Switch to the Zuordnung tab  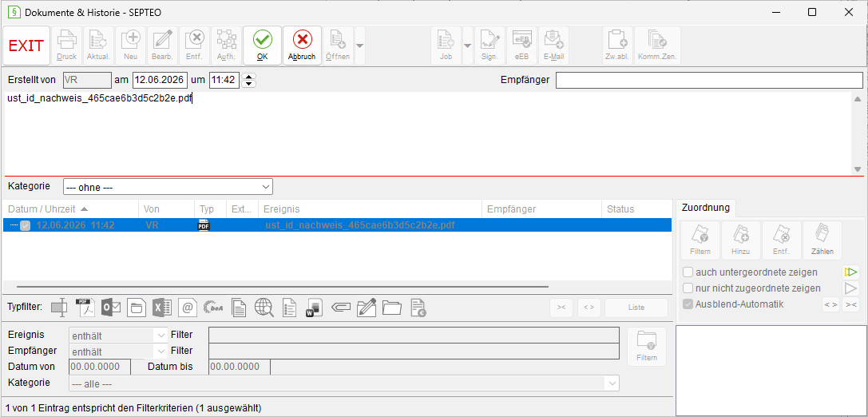705,208
